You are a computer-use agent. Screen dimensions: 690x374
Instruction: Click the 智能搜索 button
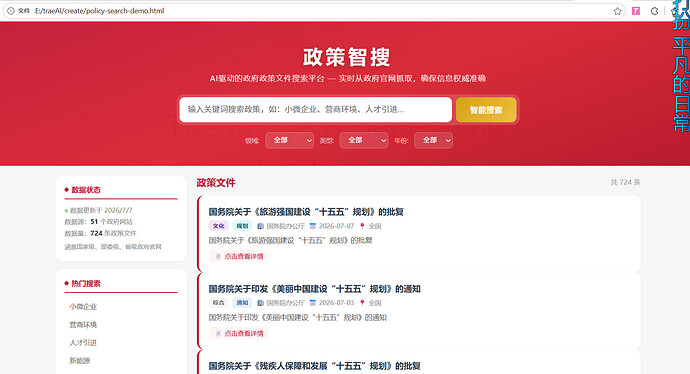coord(486,110)
